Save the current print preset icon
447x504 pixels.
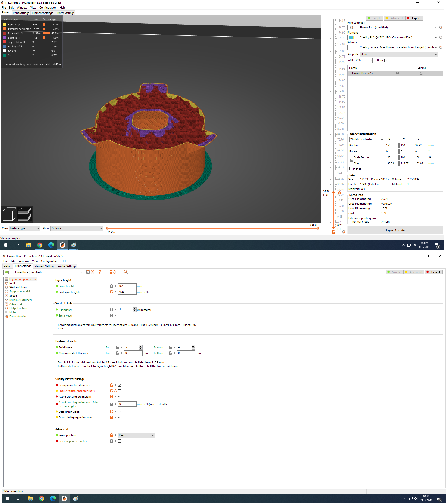88,272
